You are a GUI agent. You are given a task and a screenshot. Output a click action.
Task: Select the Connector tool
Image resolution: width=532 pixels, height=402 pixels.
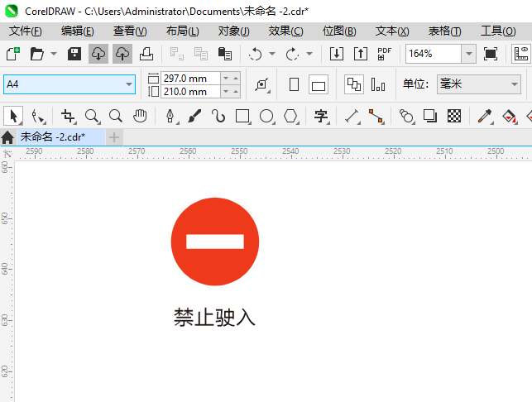point(376,116)
